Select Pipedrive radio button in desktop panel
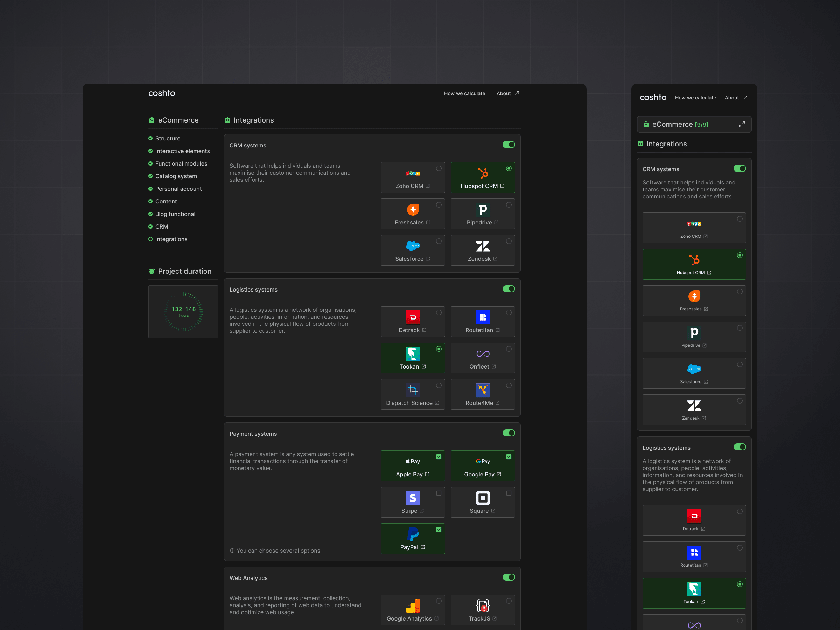840x630 pixels. (x=509, y=205)
